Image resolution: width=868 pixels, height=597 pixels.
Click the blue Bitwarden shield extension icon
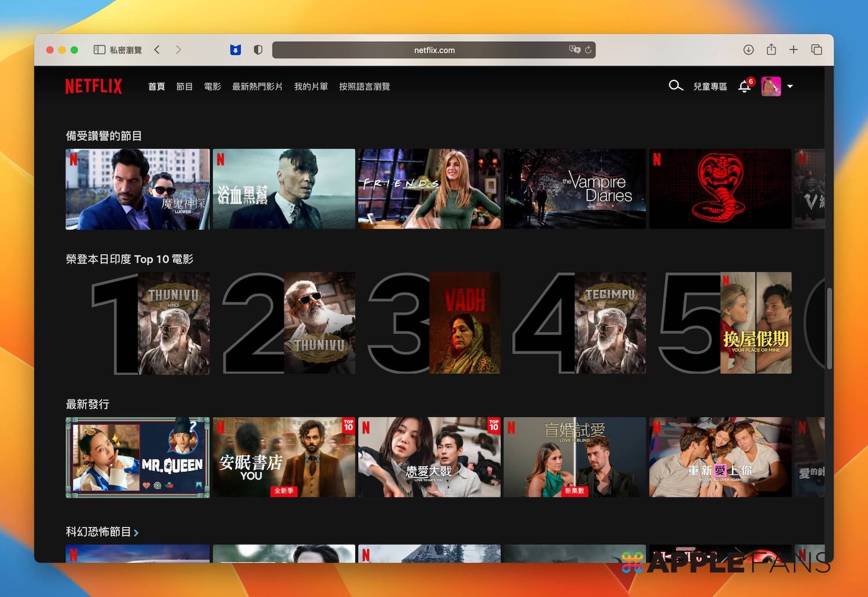click(x=236, y=50)
